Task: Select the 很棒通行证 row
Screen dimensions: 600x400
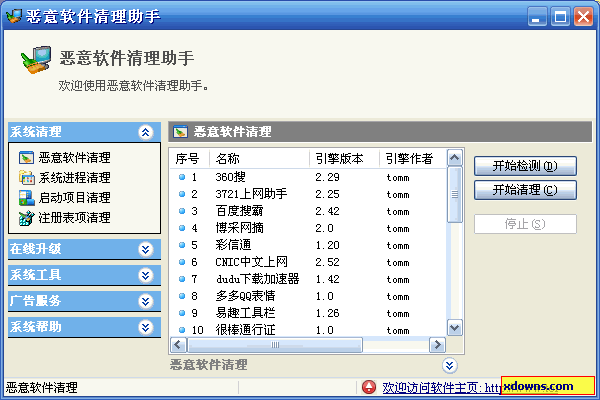Action: click(x=308, y=330)
